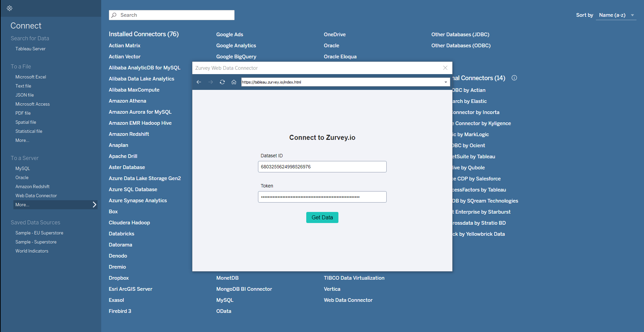Select Firebird 3 connector
The width and height of the screenshot is (644, 332).
(120, 311)
